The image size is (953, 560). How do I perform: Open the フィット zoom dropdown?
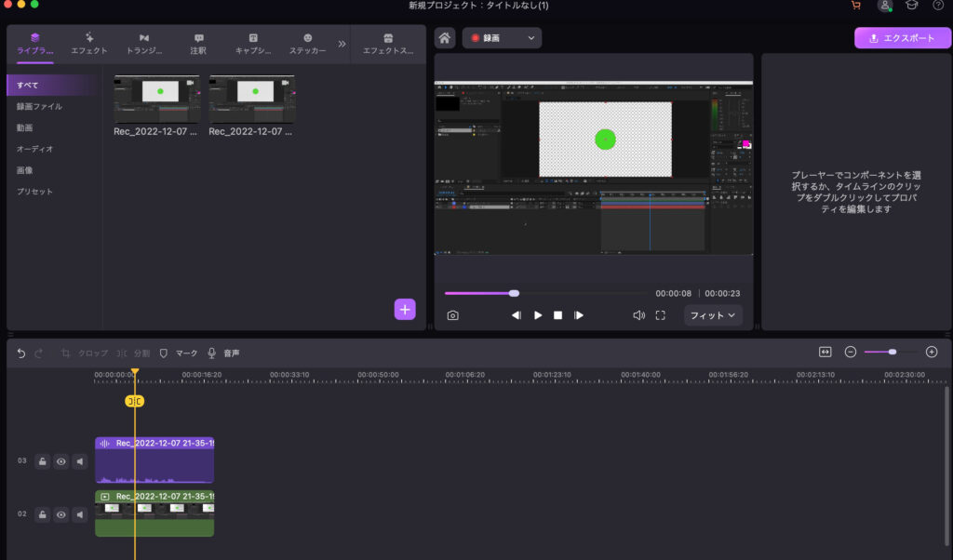713,315
